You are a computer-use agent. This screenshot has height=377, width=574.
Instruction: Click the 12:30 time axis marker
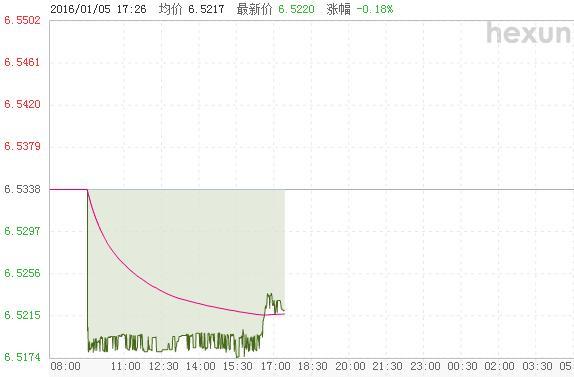tap(164, 366)
